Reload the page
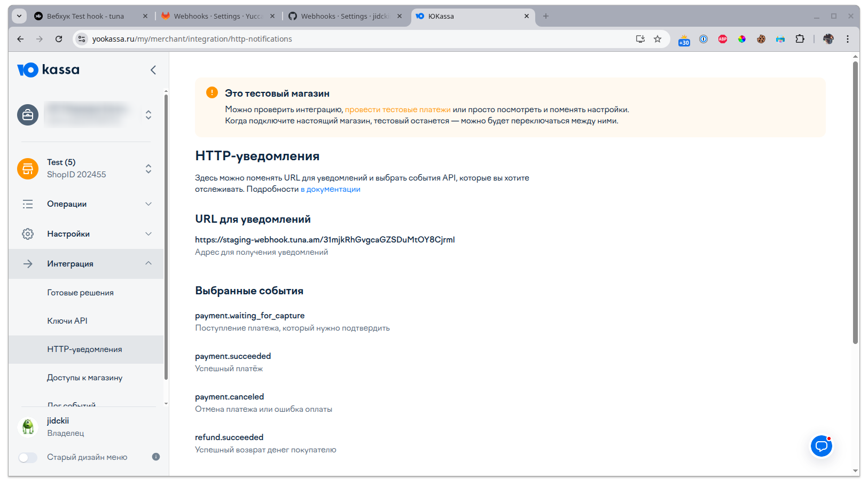The height and width of the screenshot is (493, 868). click(59, 39)
